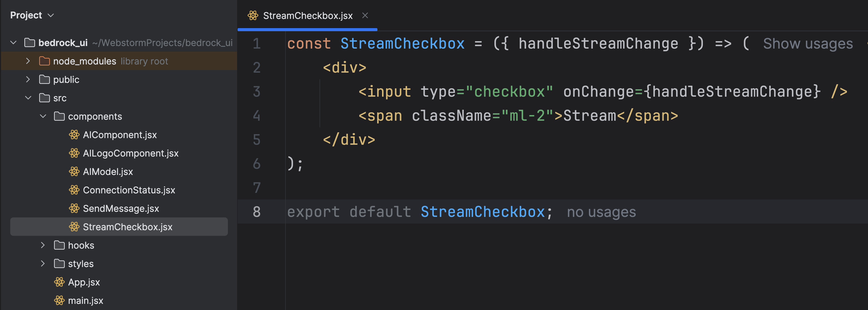Image resolution: width=868 pixels, height=310 pixels.
Task: Click the React icon beside AIModel.jsx
Action: [x=74, y=172]
